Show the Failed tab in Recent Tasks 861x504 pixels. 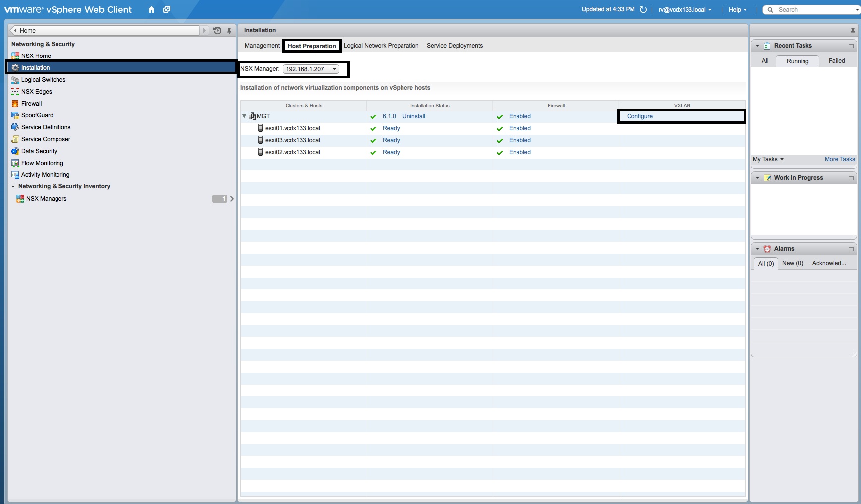pos(836,61)
